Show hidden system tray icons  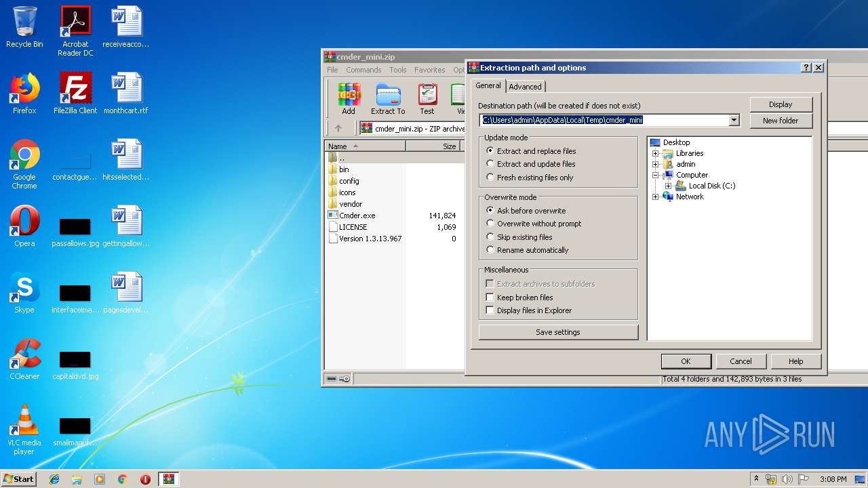(x=756, y=479)
